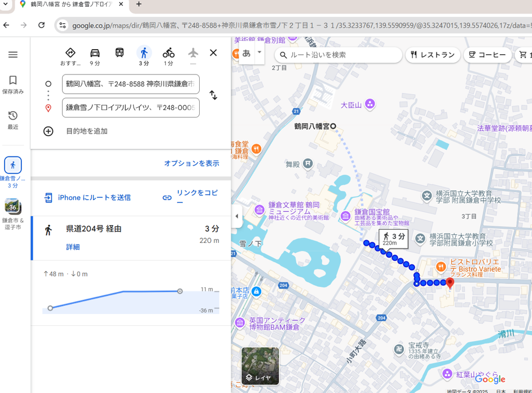Open the Saved places bookmark icon

tap(13, 80)
